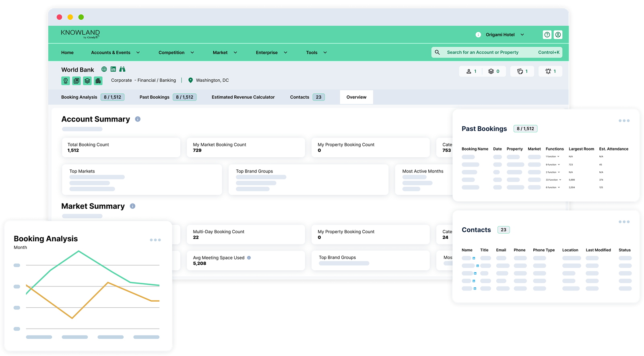Viewport: 644px width, 356px height.
Task: Click in Search for an Account or Property field
Action: [x=497, y=52]
